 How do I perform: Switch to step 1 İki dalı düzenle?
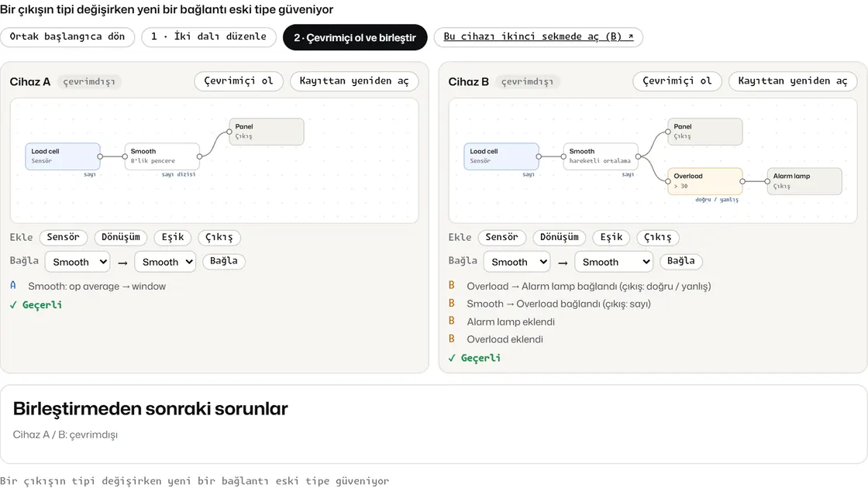[208, 37]
